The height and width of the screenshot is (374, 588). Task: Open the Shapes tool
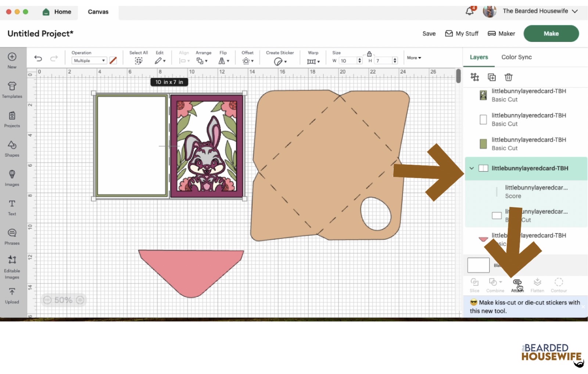tap(12, 149)
